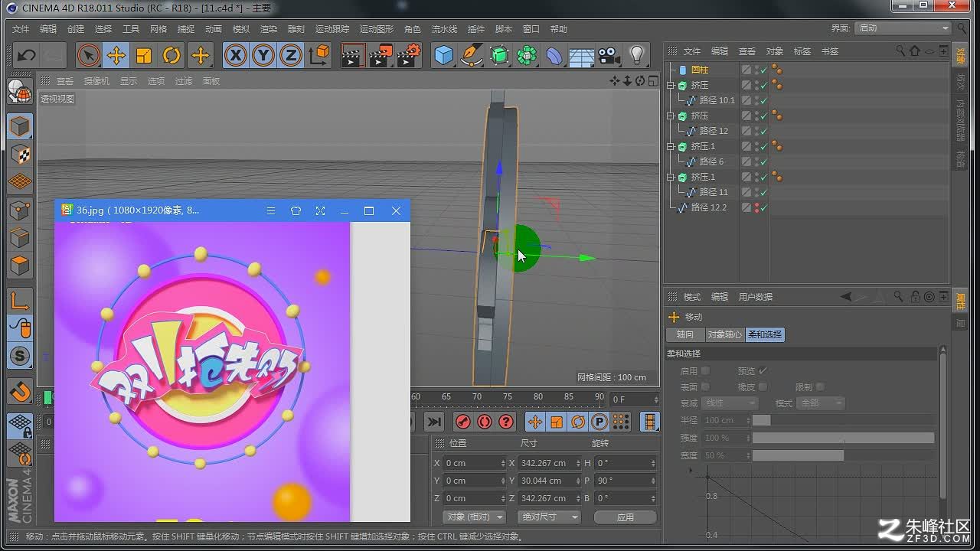Toggle enable checkmark for 圆柱
Viewport: 980px width, 551px height.
pyautogui.click(x=763, y=70)
